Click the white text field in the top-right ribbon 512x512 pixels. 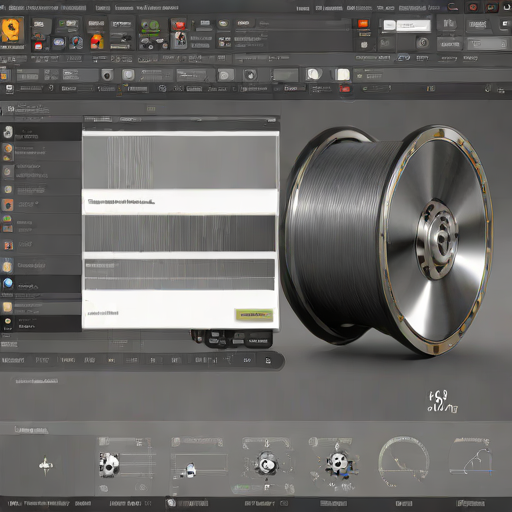[413, 25]
